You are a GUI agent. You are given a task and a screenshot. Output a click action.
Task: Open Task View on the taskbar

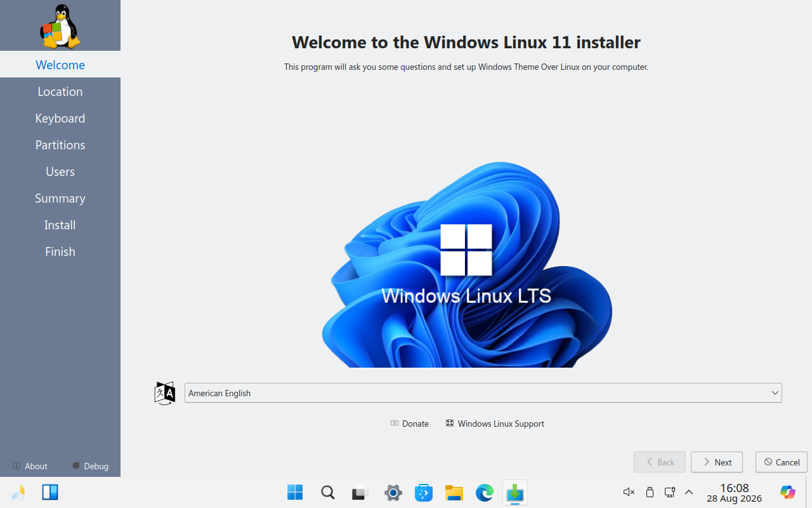click(x=360, y=492)
